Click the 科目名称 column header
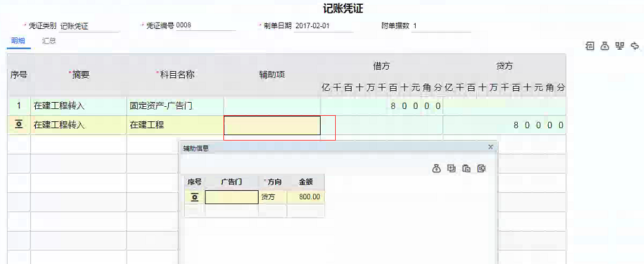Image resolution: width=644 pixels, height=264 pixels. click(x=175, y=74)
